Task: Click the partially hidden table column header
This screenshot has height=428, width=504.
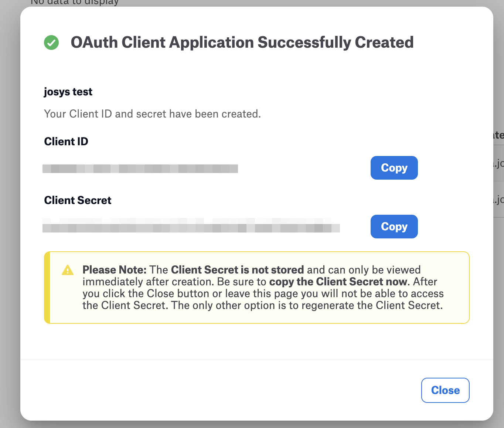Action: [499, 135]
